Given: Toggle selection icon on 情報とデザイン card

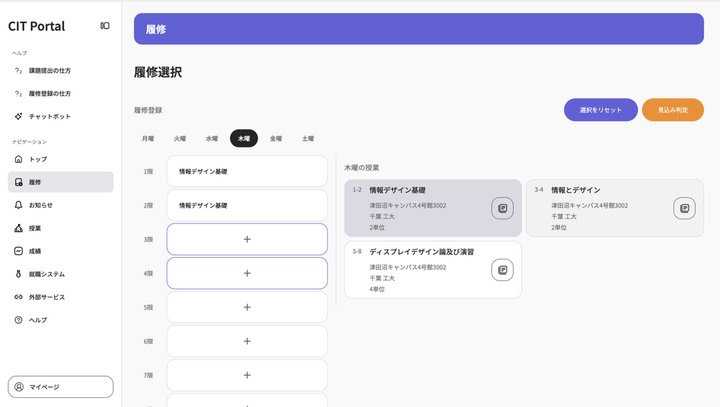Looking at the screenshot, I should click(x=684, y=208).
